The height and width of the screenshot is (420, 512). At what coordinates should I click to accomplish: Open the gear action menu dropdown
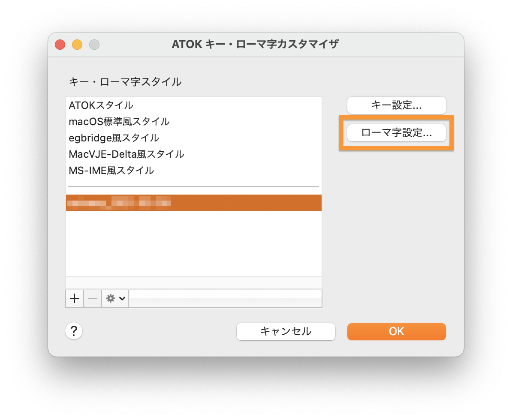pos(115,298)
